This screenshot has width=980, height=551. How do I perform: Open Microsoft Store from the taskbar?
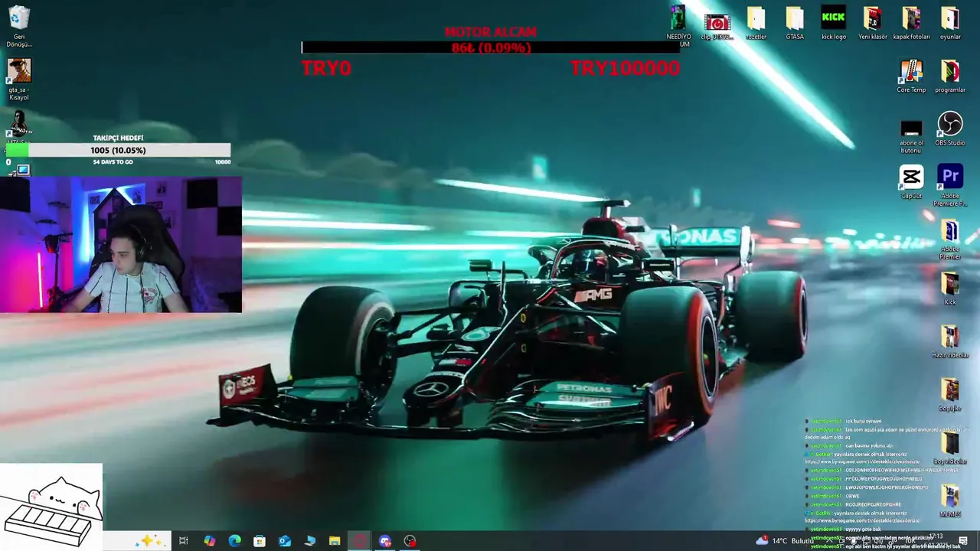(260, 541)
